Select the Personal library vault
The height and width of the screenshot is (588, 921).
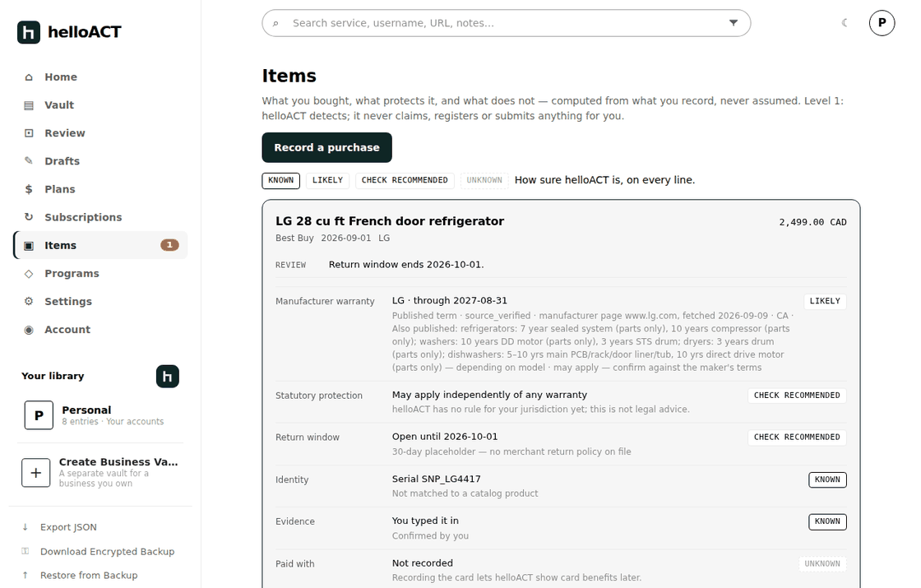pos(100,415)
